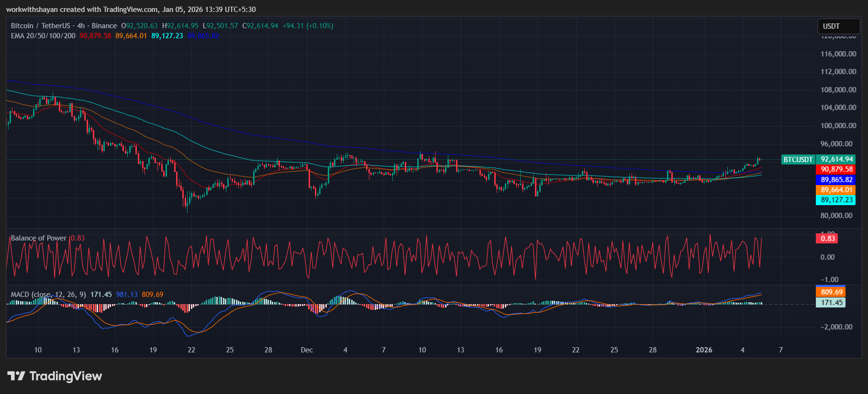Click the TradingView wordmark at bottom left
Viewport: 868px width, 394px height.
tap(66, 376)
